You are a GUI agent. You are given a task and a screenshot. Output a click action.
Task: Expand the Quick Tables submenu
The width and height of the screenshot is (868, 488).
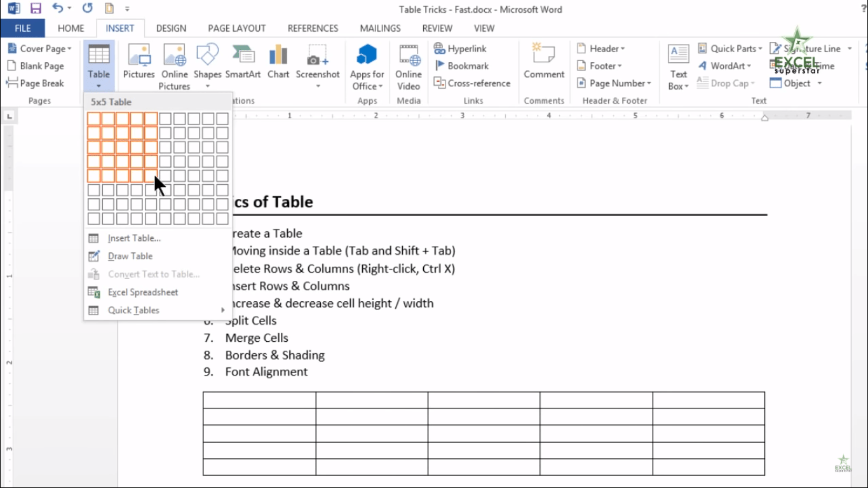[x=133, y=310]
